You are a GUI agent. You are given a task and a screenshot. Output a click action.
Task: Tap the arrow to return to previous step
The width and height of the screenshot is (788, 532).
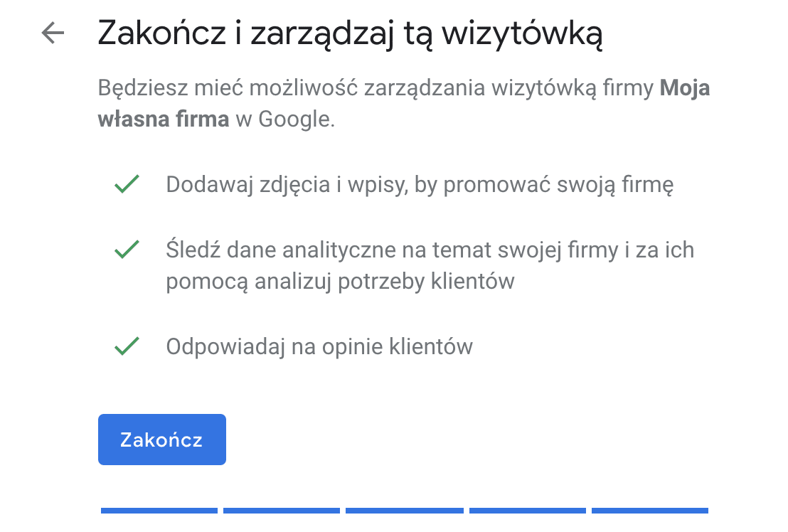tap(53, 32)
